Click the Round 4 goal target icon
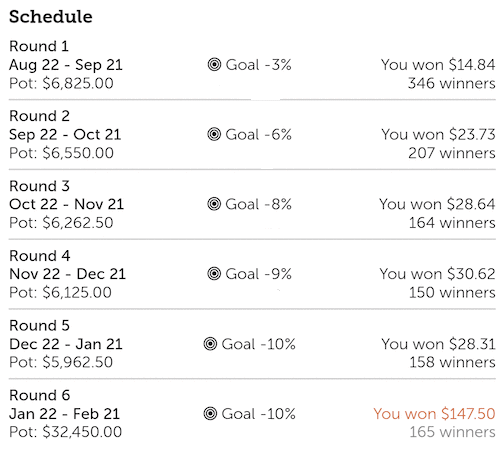The image size is (504, 455). [x=214, y=274]
